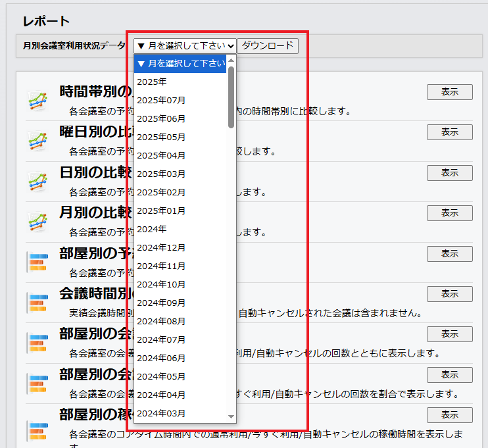Click the highlighted ▼ 月を選択して下さい list option

[x=181, y=64]
